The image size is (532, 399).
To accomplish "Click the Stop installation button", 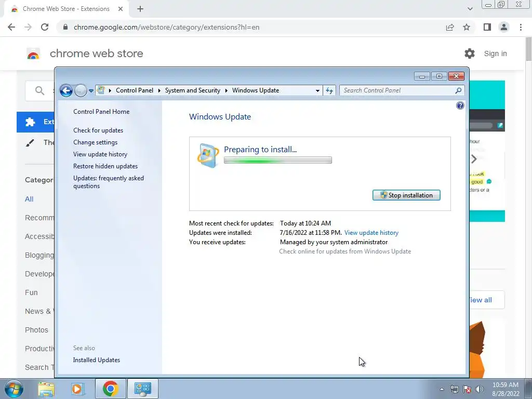I will point(406,195).
